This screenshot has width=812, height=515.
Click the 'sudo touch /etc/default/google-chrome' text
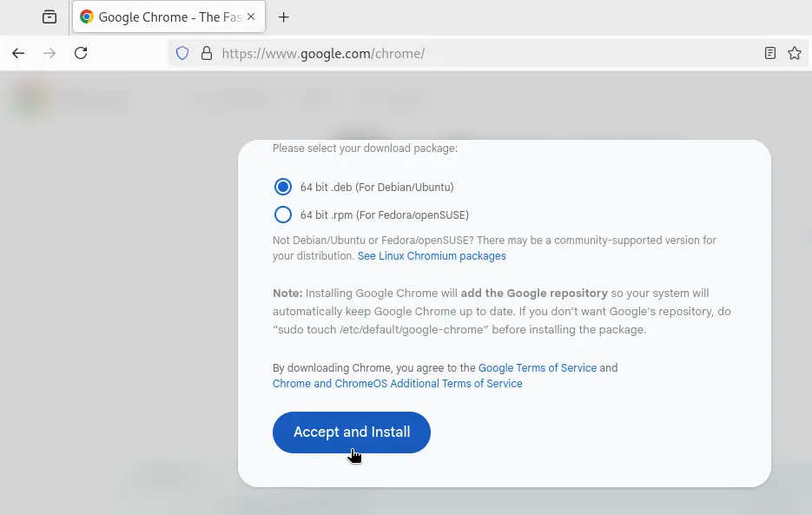point(380,329)
